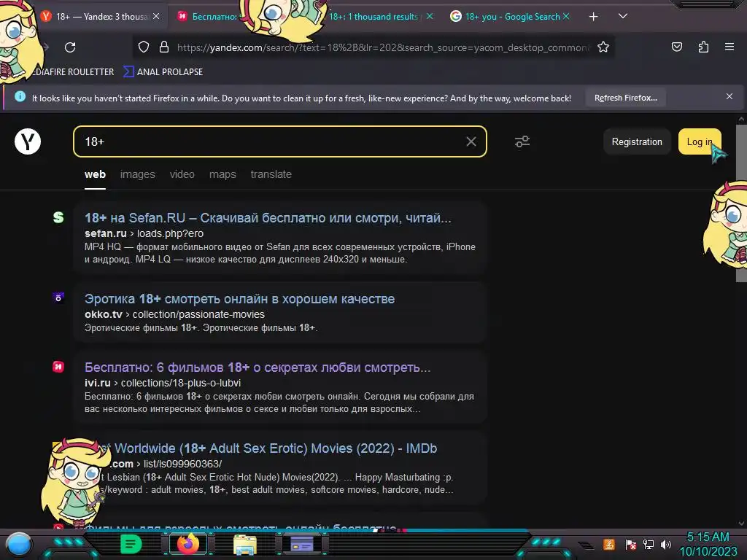The height and width of the screenshot is (560, 747).
Task: Click the orange Java tray icon
Action: [609, 544]
